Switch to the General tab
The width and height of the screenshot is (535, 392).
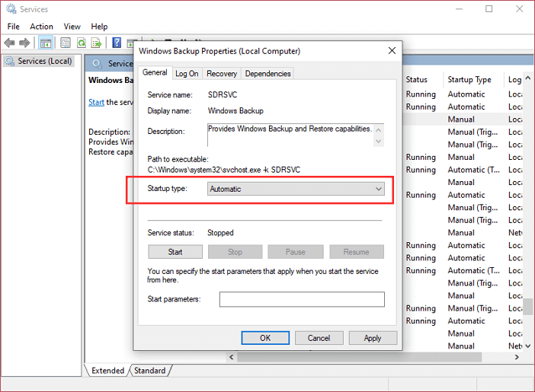[x=155, y=72]
